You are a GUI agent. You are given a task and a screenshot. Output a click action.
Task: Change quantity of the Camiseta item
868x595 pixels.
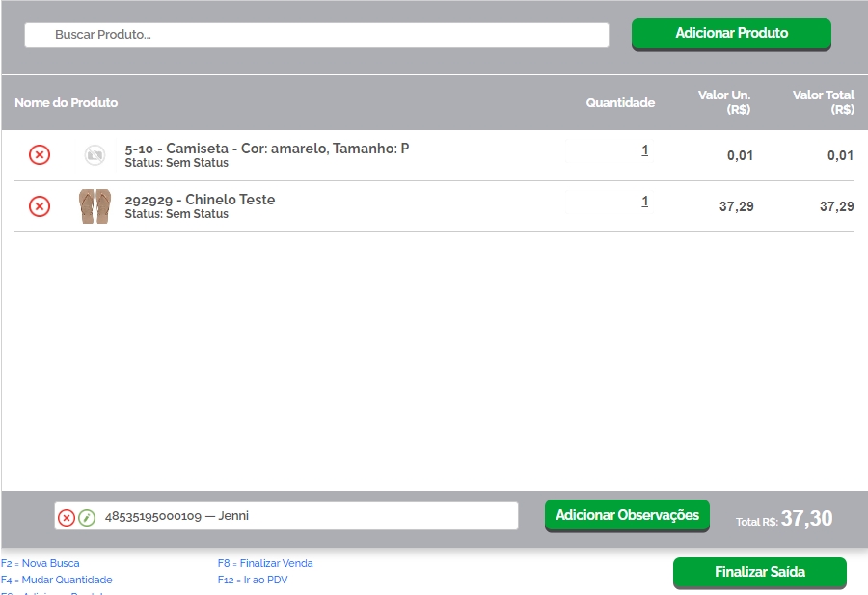[644, 150]
